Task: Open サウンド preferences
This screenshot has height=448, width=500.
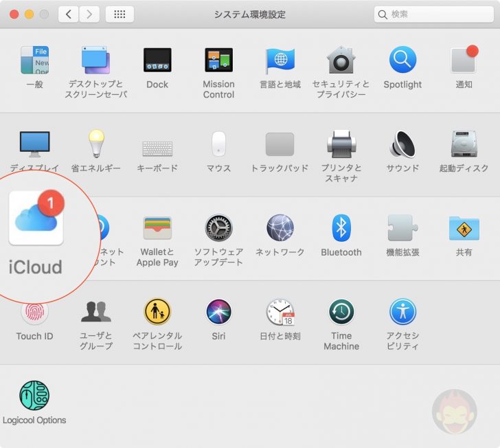Action: [x=402, y=144]
